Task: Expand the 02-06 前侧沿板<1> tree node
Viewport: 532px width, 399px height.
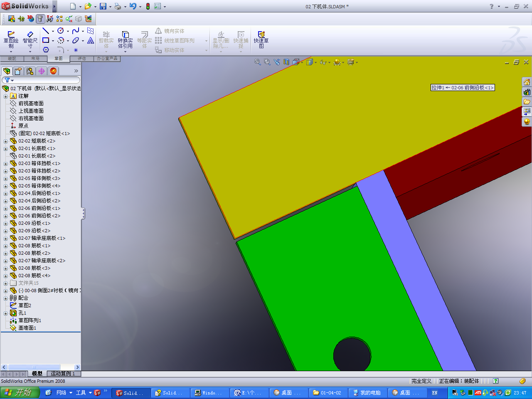Action: 6,209
